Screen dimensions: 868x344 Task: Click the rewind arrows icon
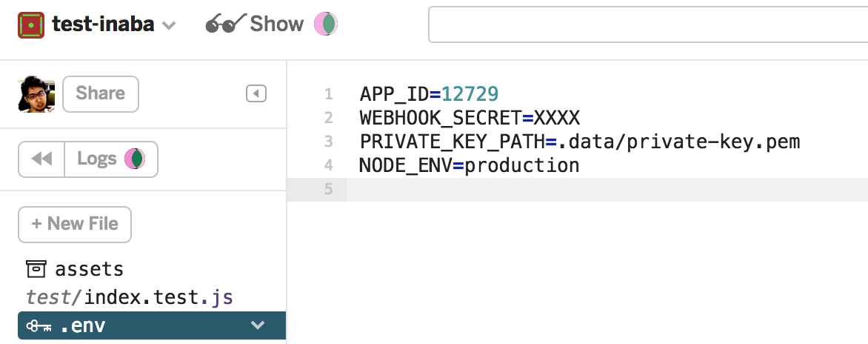click(41, 159)
